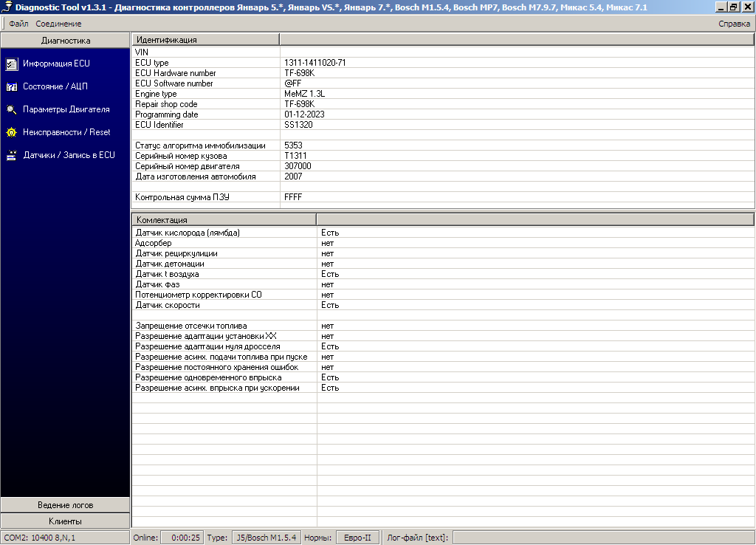Click Серийный номер кузова value T1311
756x545 pixels.
[x=295, y=156]
